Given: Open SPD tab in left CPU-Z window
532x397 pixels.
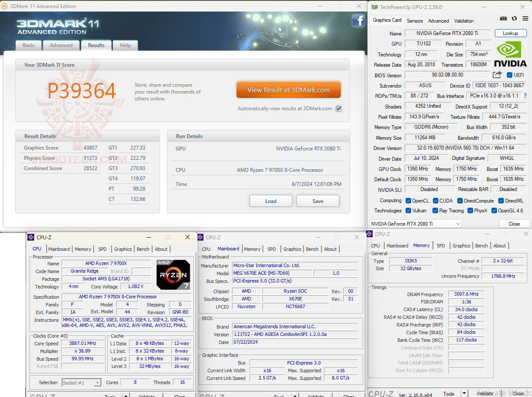Looking at the screenshot, I should pyautogui.click(x=103, y=249).
